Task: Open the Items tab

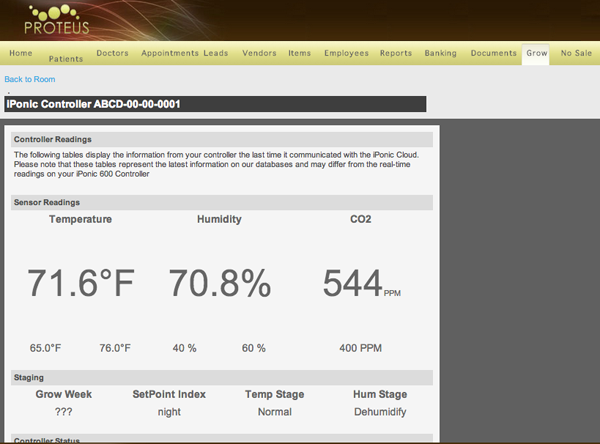Action: pyautogui.click(x=299, y=53)
